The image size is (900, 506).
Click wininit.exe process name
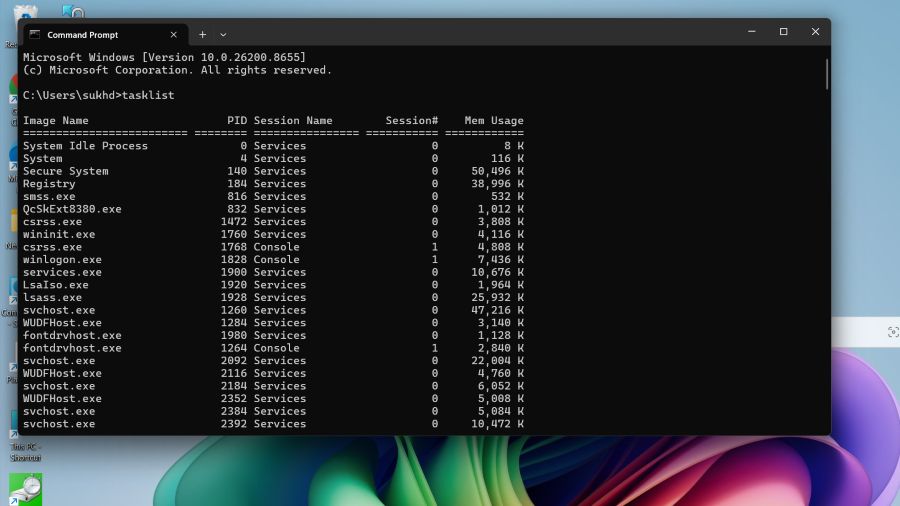coord(59,234)
